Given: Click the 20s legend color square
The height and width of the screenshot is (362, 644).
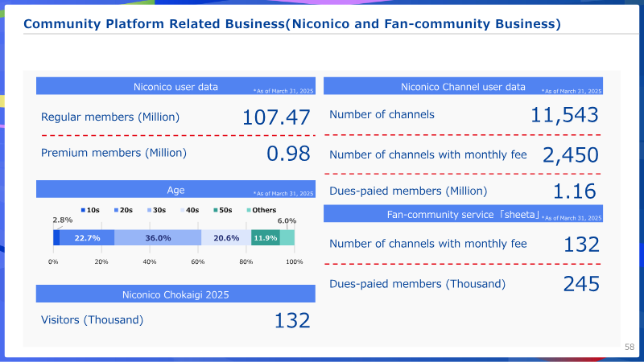Looking at the screenshot, I should click(116, 210).
